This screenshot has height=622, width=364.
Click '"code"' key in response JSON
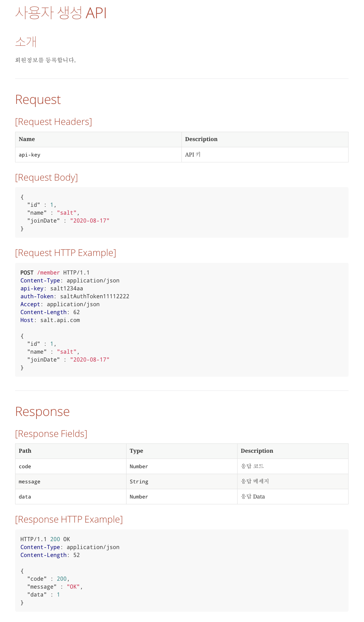(x=37, y=579)
